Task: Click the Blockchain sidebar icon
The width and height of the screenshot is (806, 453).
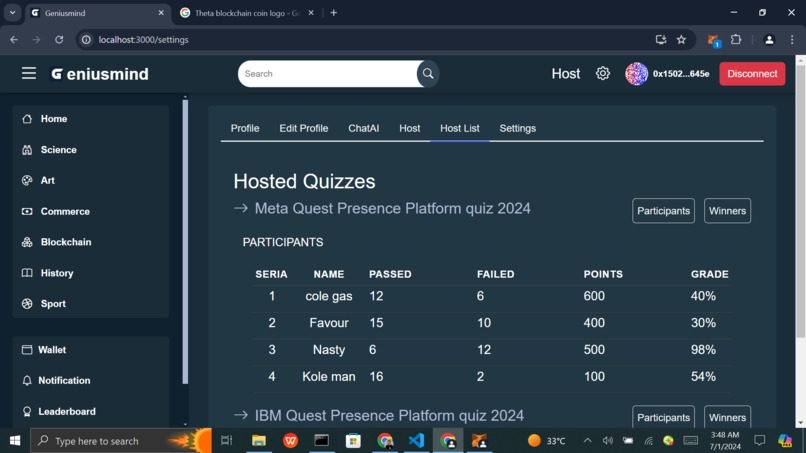Action: tap(27, 242)
